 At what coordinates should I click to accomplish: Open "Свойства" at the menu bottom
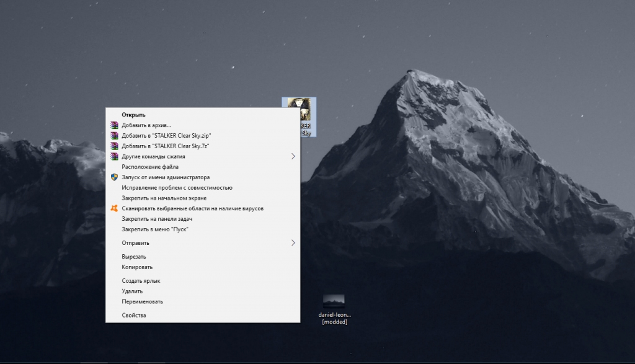click(134, 316)
